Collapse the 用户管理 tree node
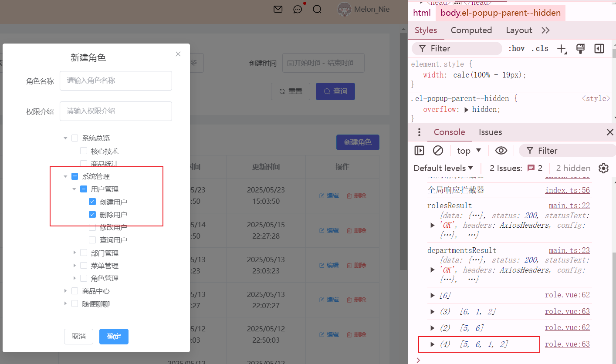Viewport: 616px width, 364px height. click(74, 189)
